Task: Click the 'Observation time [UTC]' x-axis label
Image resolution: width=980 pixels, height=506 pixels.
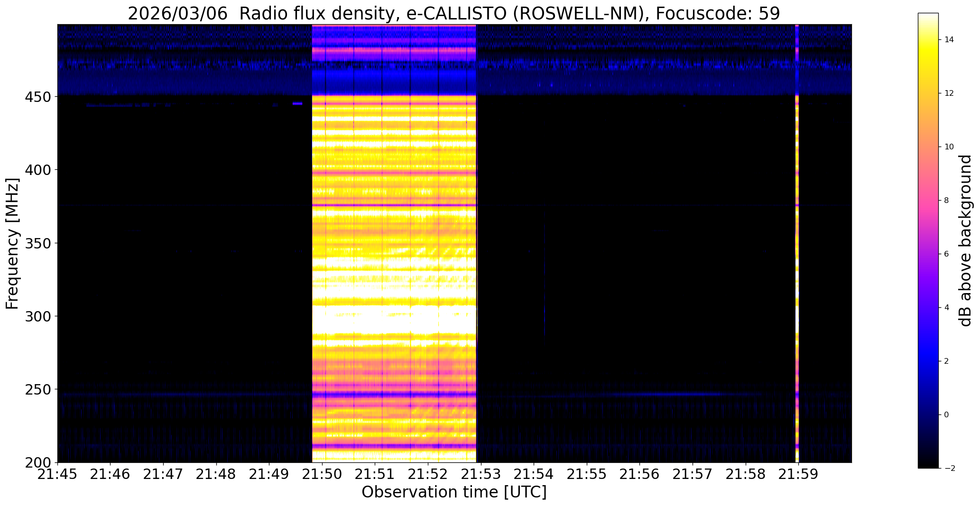Action: pos(454,492)
